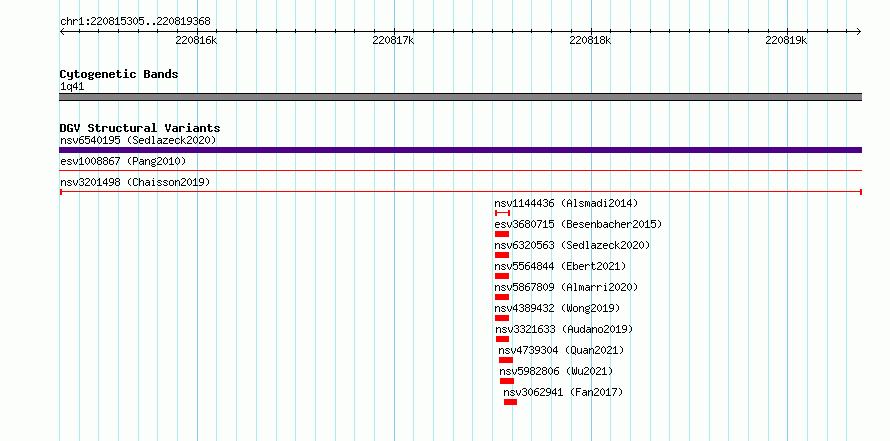Select the red bar under nsv4739304
890x441 pixels.
[506, 360]
